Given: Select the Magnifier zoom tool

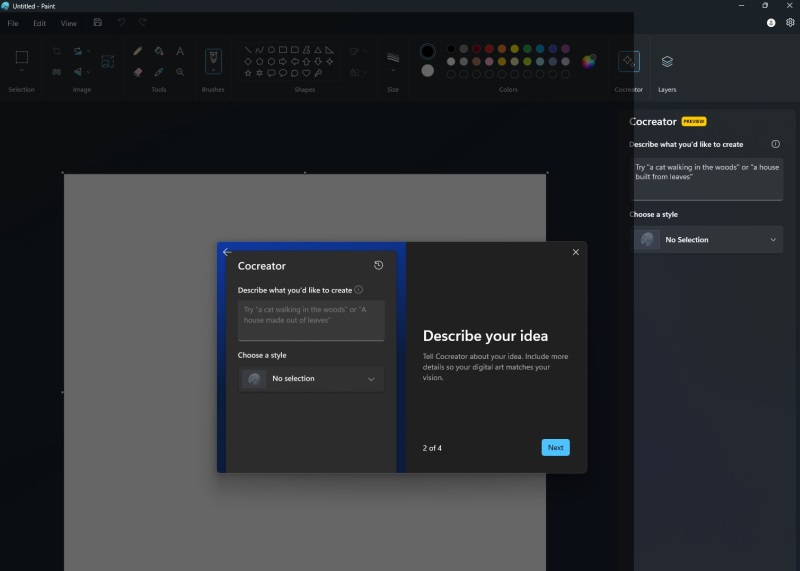Looking at the screenshot, I should pos(180,72).
